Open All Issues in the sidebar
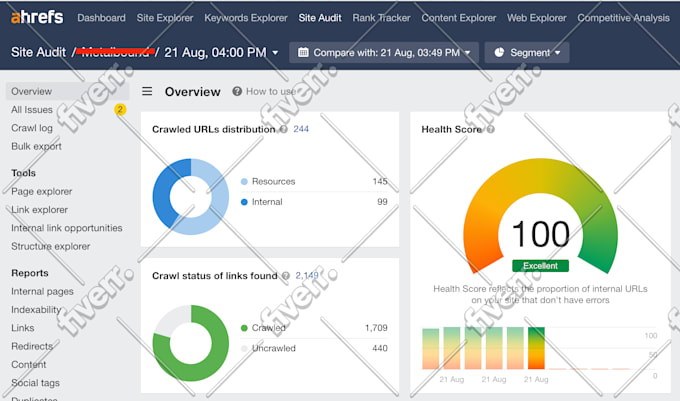The image size is (680, 401). click(32, 110)
